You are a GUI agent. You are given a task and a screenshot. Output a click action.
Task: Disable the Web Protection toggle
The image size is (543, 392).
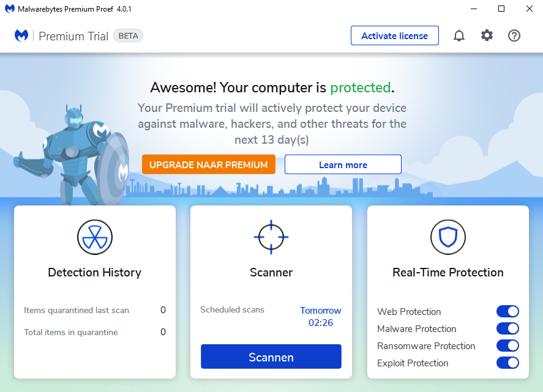[x=507, y=312]
